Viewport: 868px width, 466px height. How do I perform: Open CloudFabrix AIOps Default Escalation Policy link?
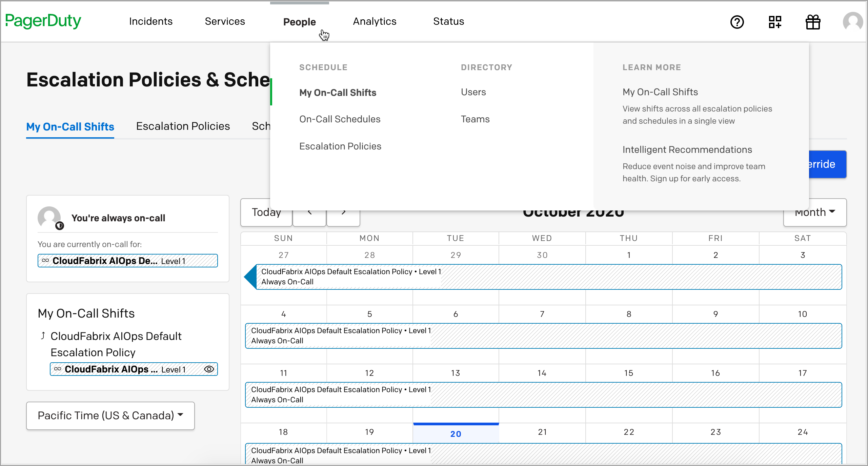[116, 344]
